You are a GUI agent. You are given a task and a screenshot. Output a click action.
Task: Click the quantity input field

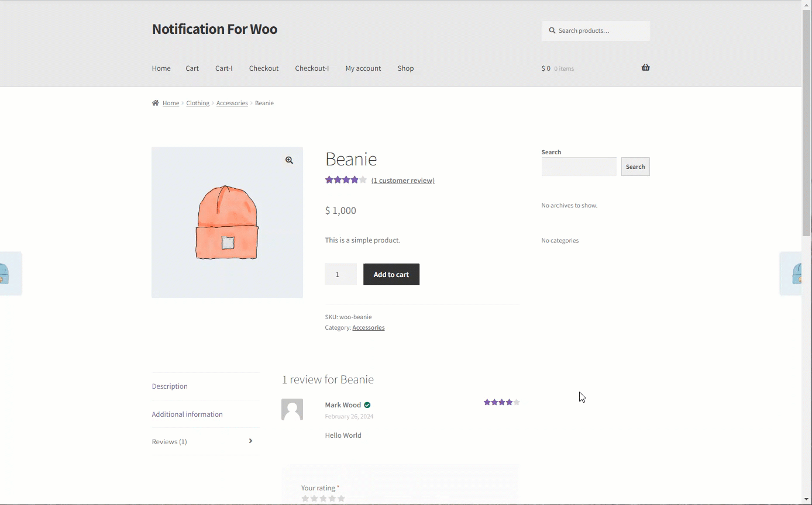click(340, 275)
